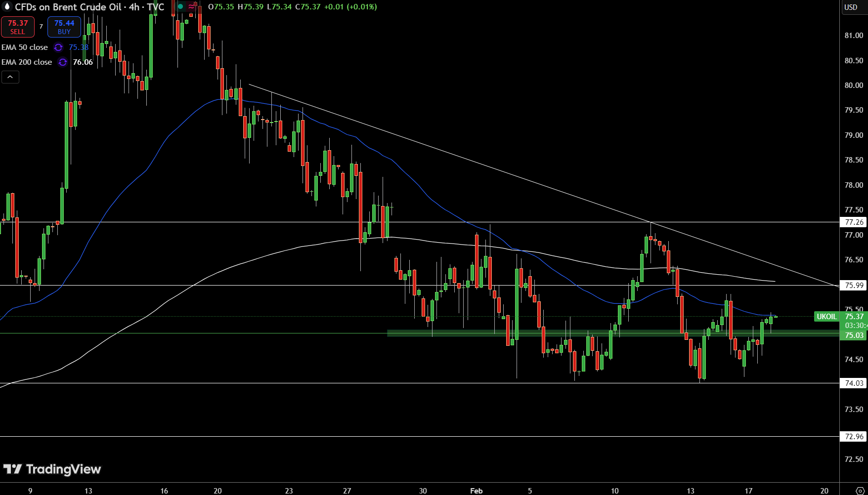
Task: Click the date 20 at the axis right end
Action: [x=825, y=491]
